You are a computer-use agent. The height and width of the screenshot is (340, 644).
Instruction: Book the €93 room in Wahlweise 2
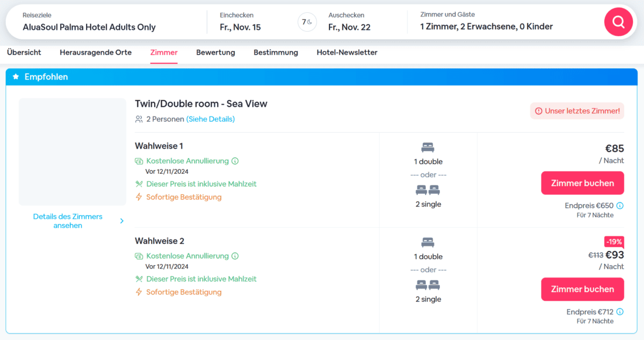[x=582, y=289]
